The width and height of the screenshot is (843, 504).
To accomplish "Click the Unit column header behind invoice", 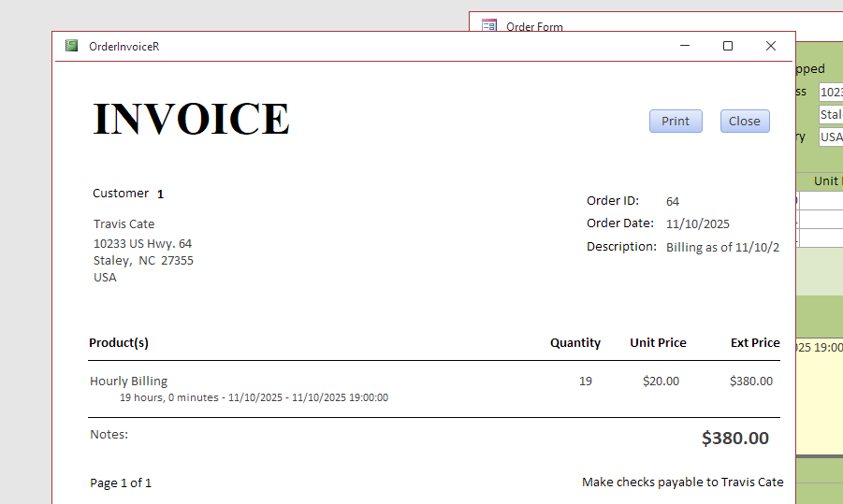I will click(825, 181).
